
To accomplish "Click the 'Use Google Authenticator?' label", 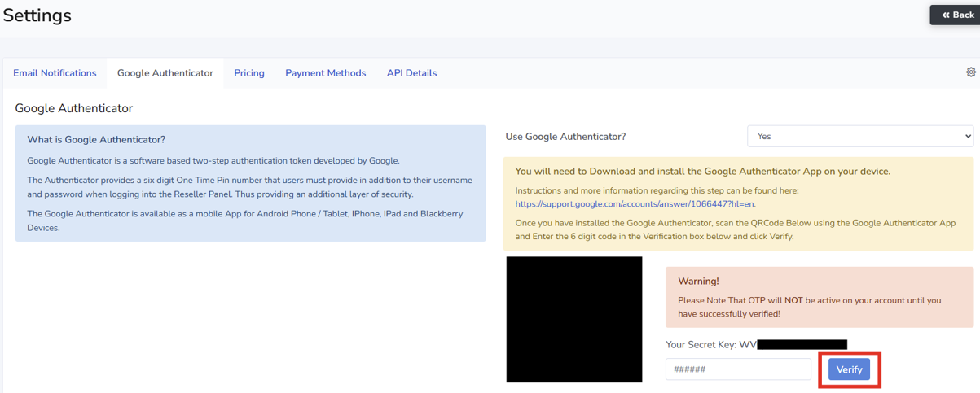I will [x=565, y=137].
